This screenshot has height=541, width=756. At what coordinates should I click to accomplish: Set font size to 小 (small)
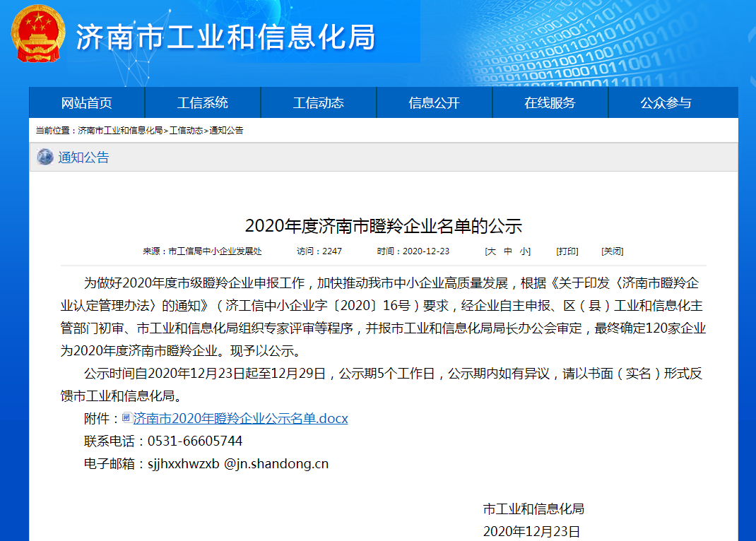(524, 251)
